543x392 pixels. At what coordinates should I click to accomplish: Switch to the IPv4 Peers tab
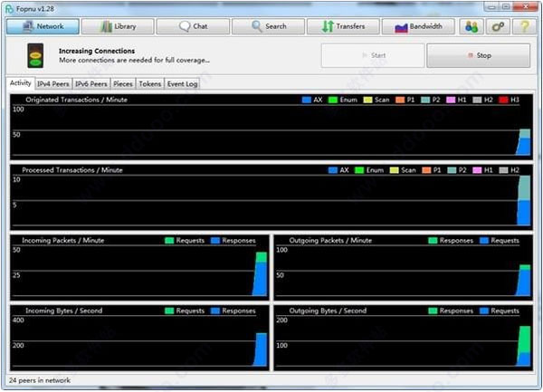[x=53, y=84]
